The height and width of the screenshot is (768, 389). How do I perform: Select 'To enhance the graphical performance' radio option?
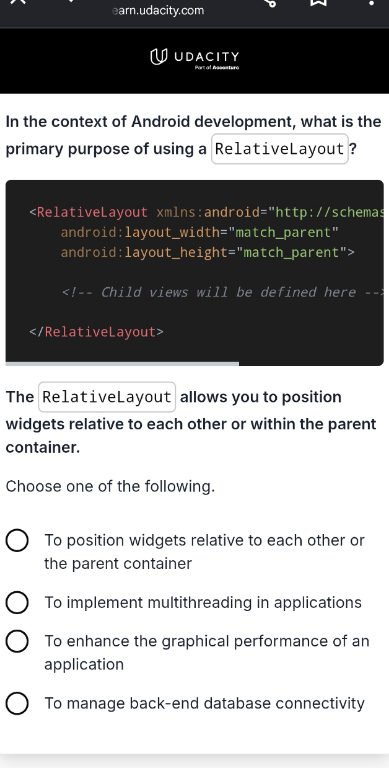(17, 641)
